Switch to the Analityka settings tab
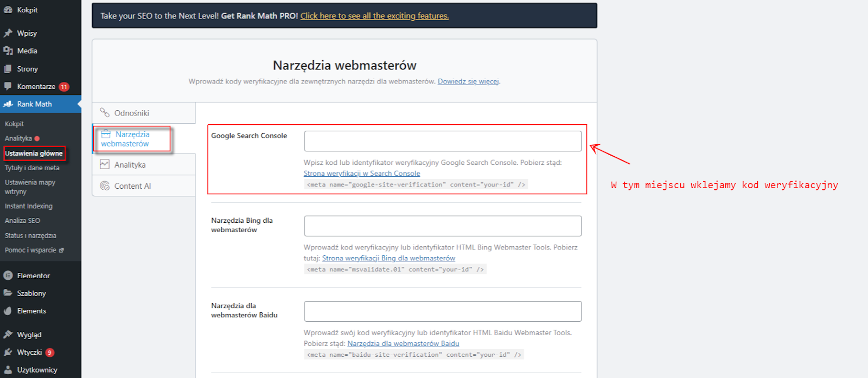The image size is (868, 378). [144, 164]
